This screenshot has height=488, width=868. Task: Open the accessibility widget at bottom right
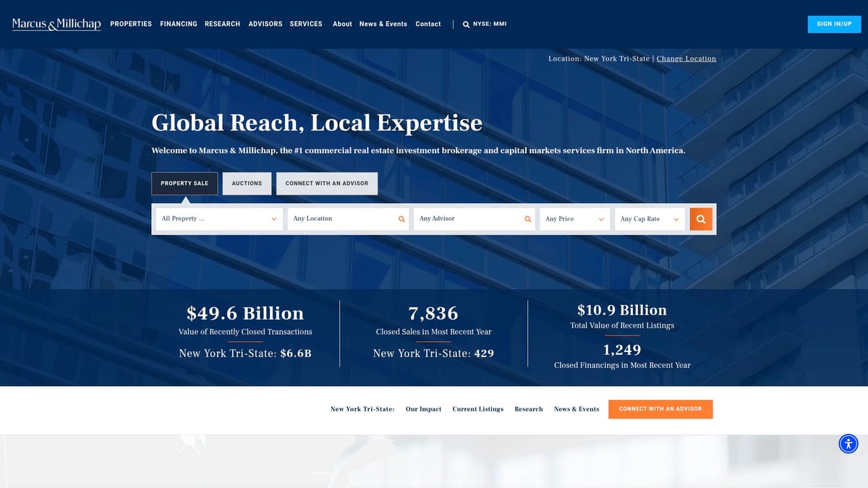click(x=848, y=443)
